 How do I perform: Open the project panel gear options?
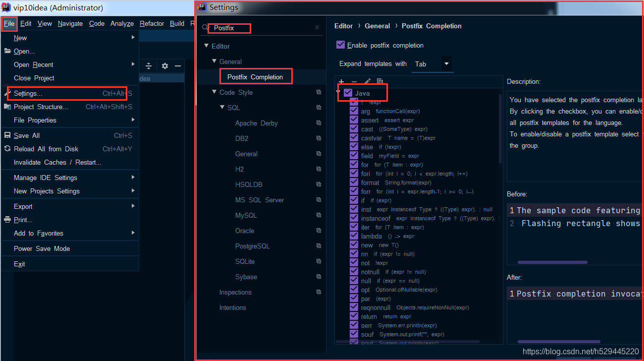tap(165, 66)
